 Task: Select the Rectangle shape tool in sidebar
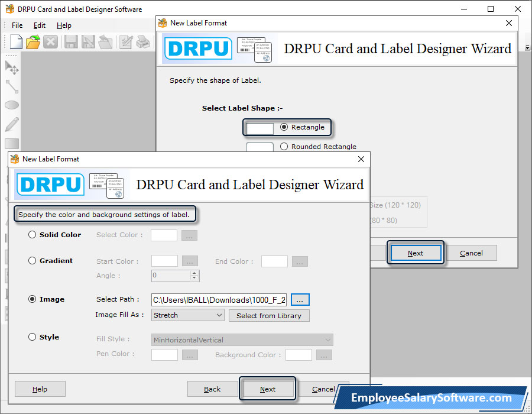pyautogui.click(x=12, y=144)
